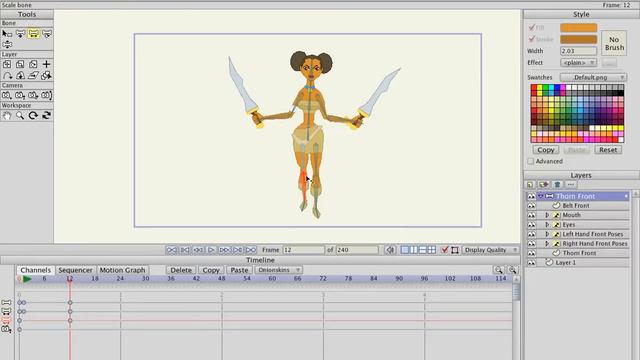
Task: Select the Manipulate Bones tool
Action: point(7,44)
